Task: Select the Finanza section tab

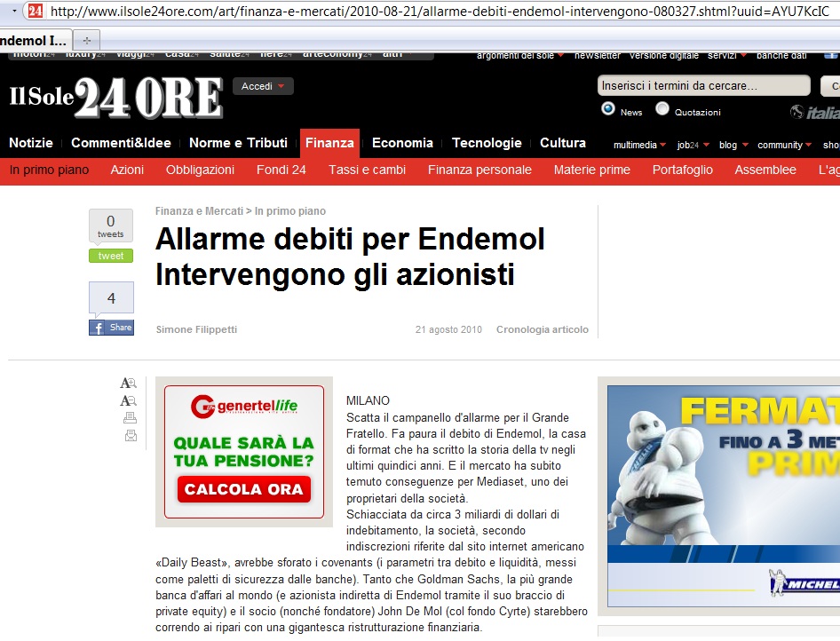Action: pos(329,143)
